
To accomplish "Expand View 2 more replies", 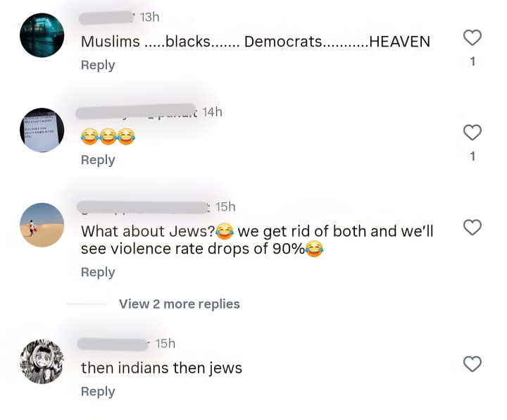I will click(x=179, y=304).
